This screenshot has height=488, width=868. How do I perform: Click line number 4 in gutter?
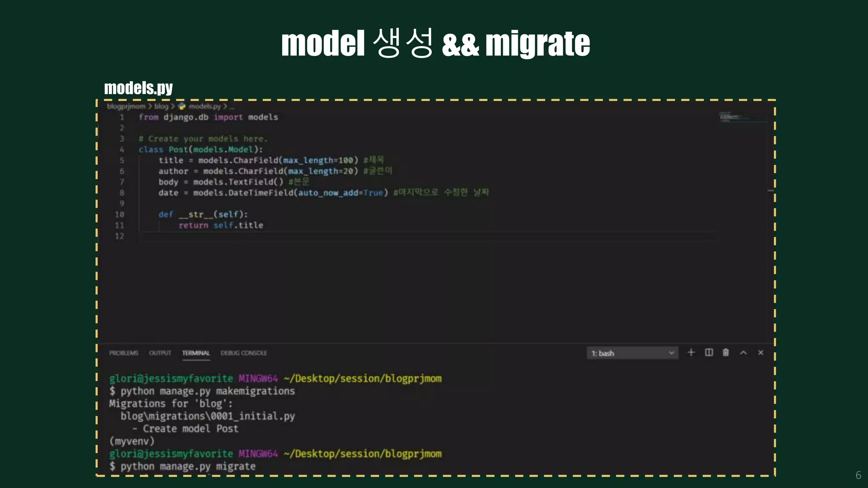tap(122, 150)
